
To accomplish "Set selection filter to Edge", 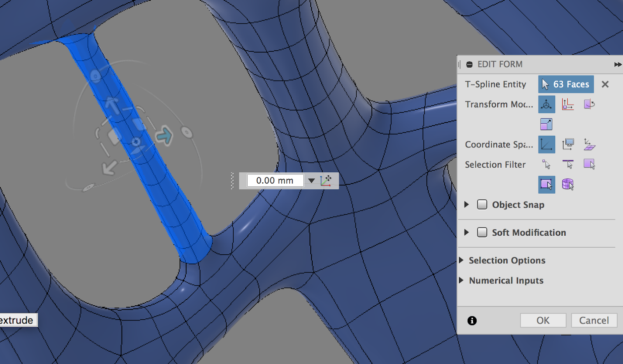I will point(568,164).
